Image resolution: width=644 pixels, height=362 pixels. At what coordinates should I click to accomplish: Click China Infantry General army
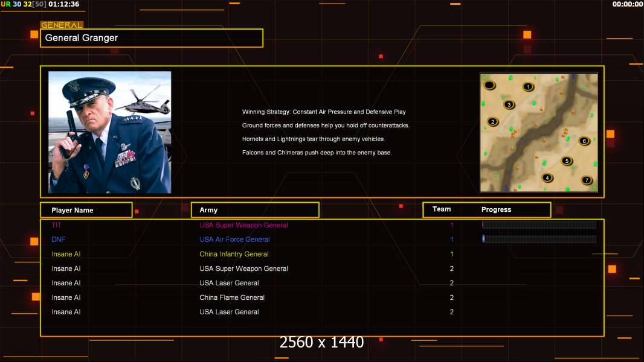click(234, 254)
